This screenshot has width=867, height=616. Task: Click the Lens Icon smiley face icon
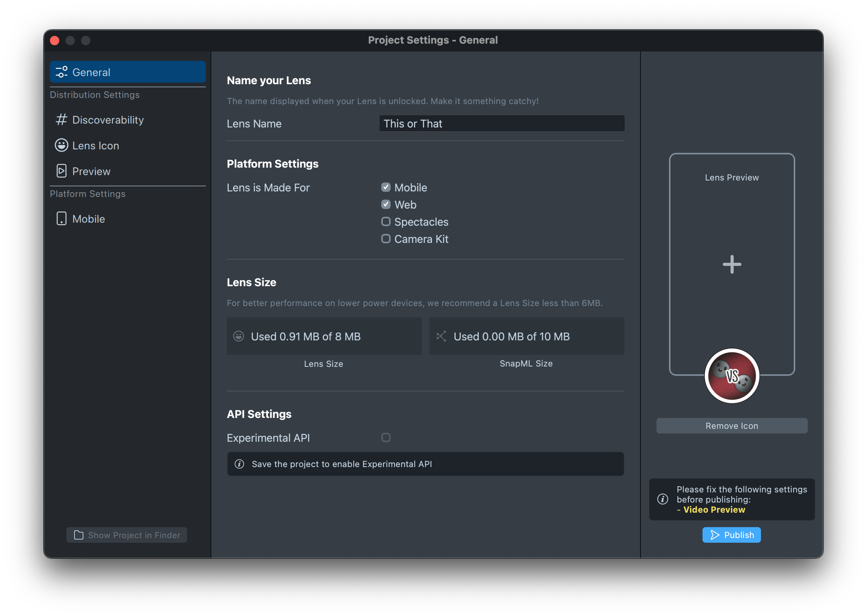(62, 145)
